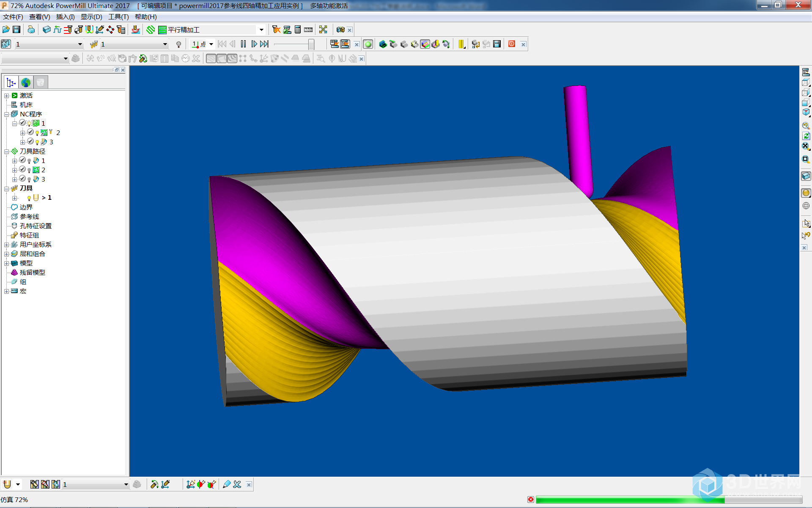Viewport: 812px width, 508px height.
Task: Open the tool start and end point icon
Action: click(79, 30)
